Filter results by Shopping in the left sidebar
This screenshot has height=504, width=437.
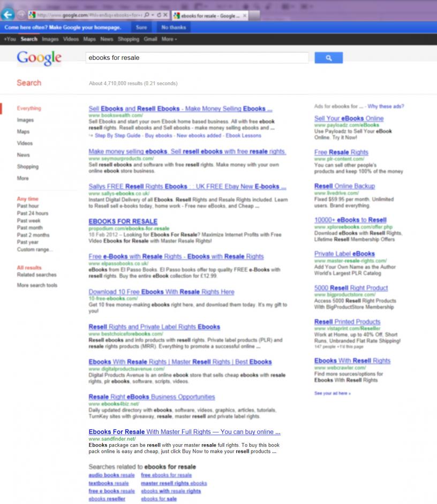click(x=28, y=166)
